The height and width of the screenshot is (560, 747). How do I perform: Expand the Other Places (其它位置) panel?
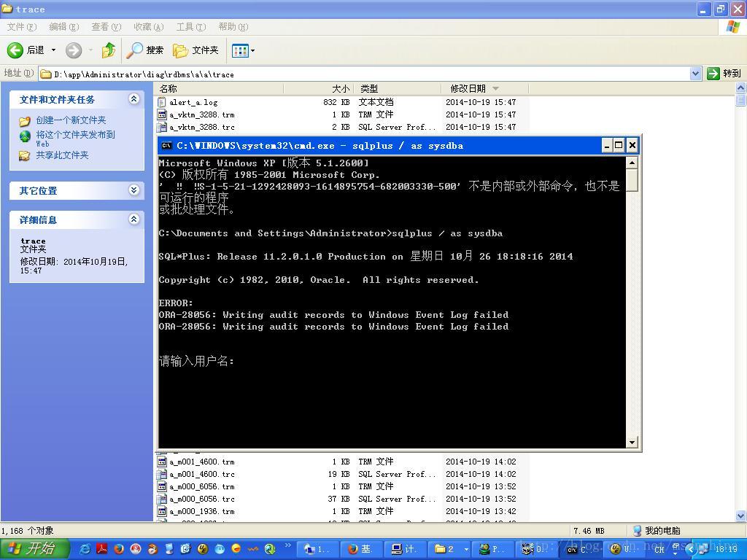pos(134,190)
